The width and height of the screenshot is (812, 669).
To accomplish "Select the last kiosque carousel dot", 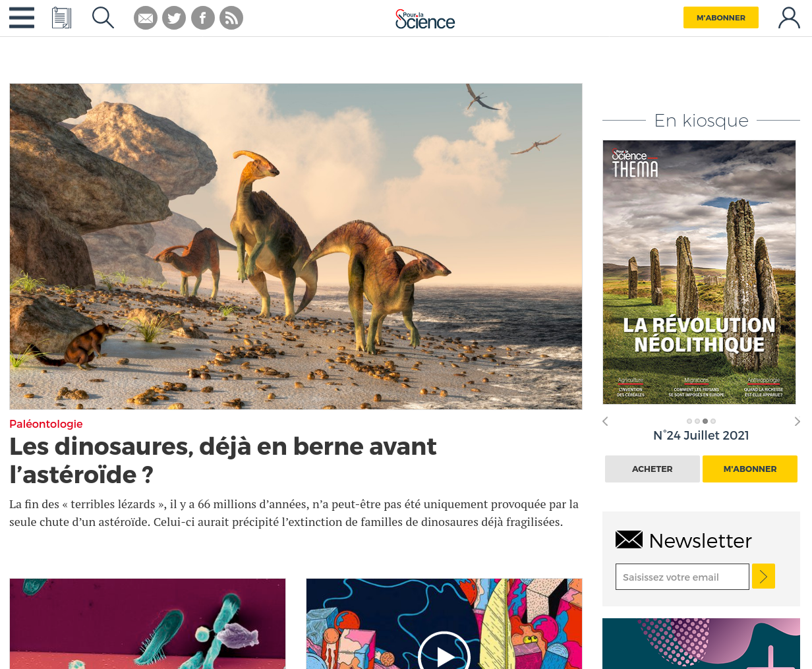I will [x=713, y=421].
